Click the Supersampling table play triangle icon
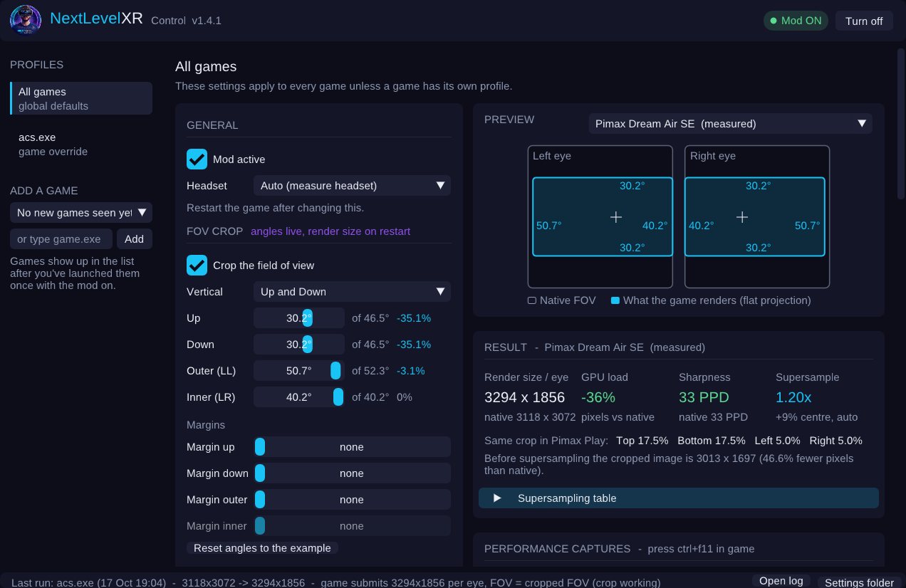 (x=498, y=498)
